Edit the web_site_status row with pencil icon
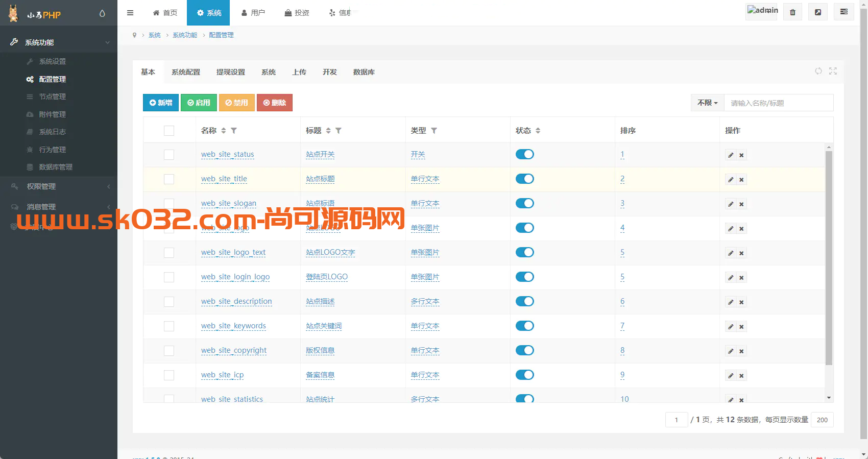Viewport: 868px width, 459px height. (731, 155)
